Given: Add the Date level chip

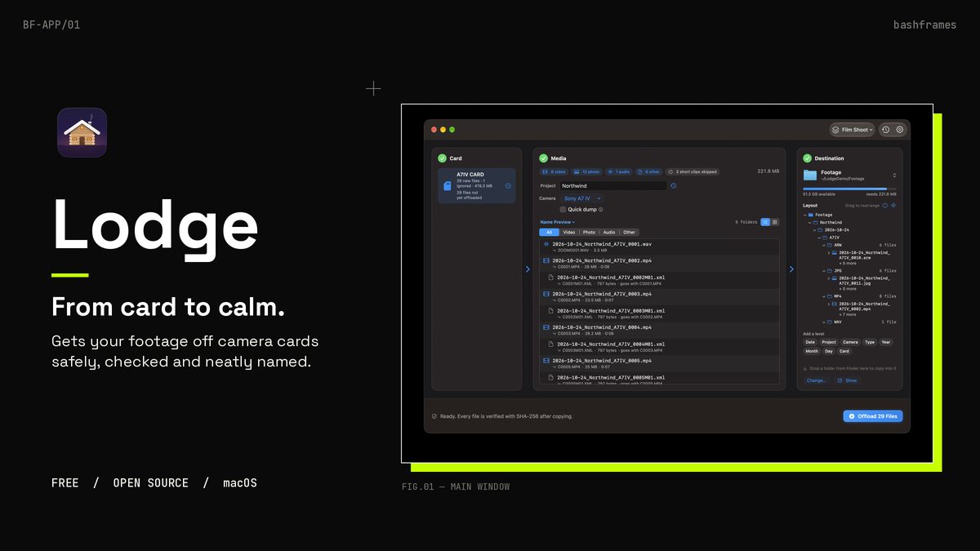Looking at the screenshot, I should tap(810, 342).
